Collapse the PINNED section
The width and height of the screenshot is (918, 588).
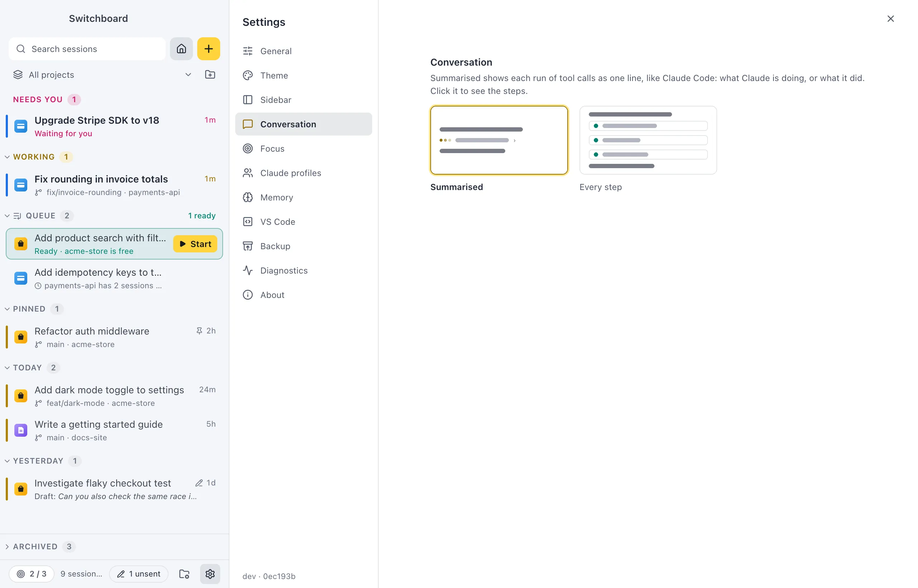pyautogui.click(x=7, y=309)
